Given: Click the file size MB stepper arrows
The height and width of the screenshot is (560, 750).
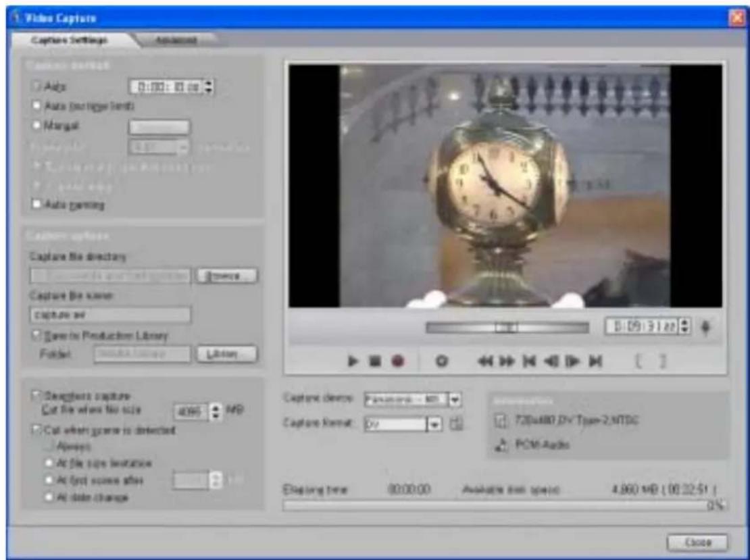Looking at the screenshot, I should click(216, 412).
